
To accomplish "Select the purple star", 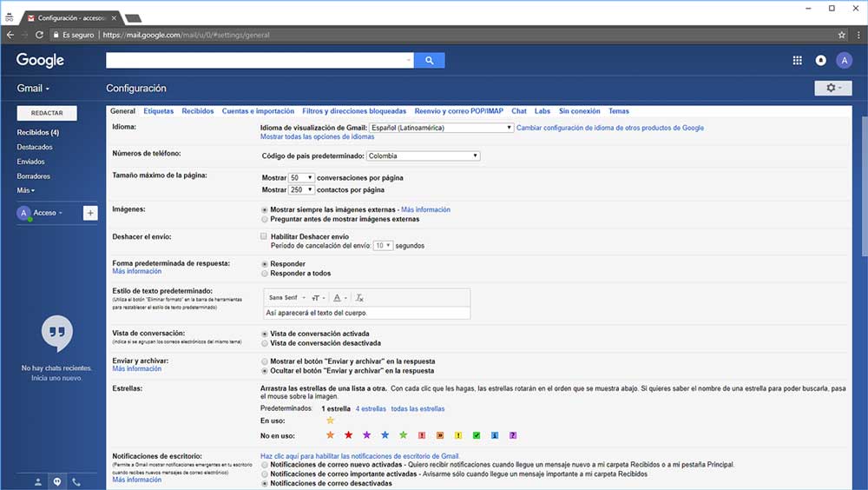I will (366, 435).
